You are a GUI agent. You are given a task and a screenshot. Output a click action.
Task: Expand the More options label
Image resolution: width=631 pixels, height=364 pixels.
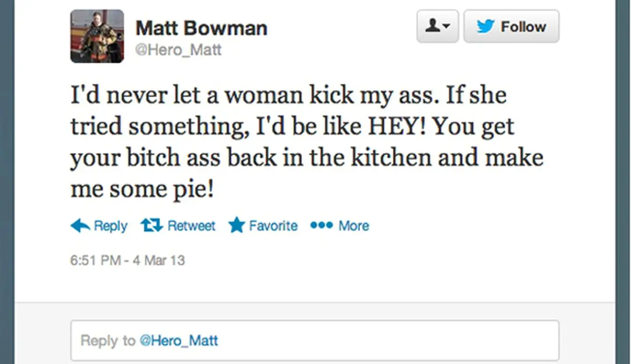[354, 226]
